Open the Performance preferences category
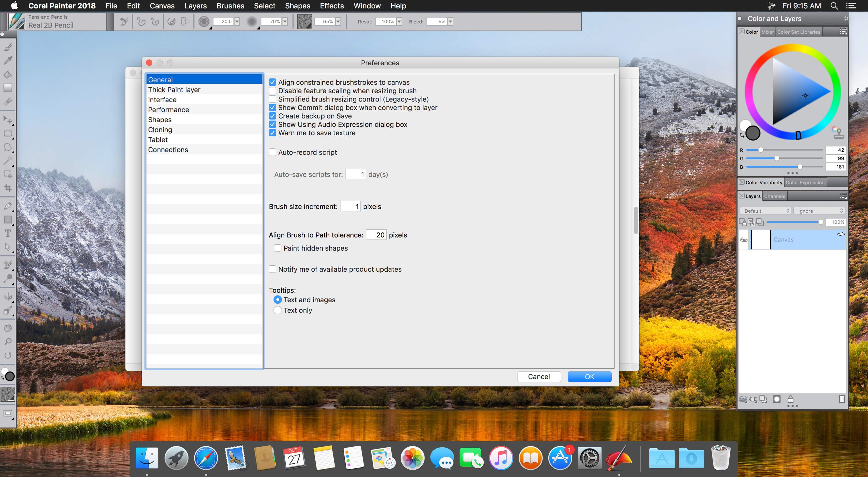 pyautogui.click(x=204, y=110)
